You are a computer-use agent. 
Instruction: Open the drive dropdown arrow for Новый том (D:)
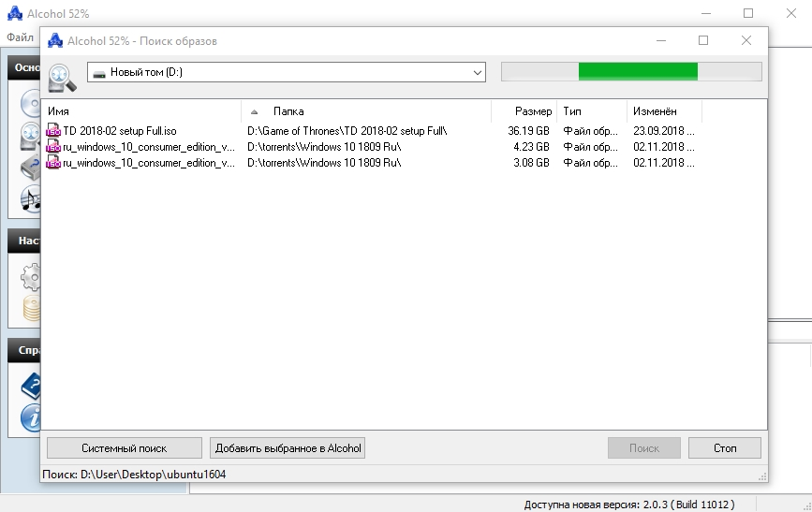[x=478, y=72]
